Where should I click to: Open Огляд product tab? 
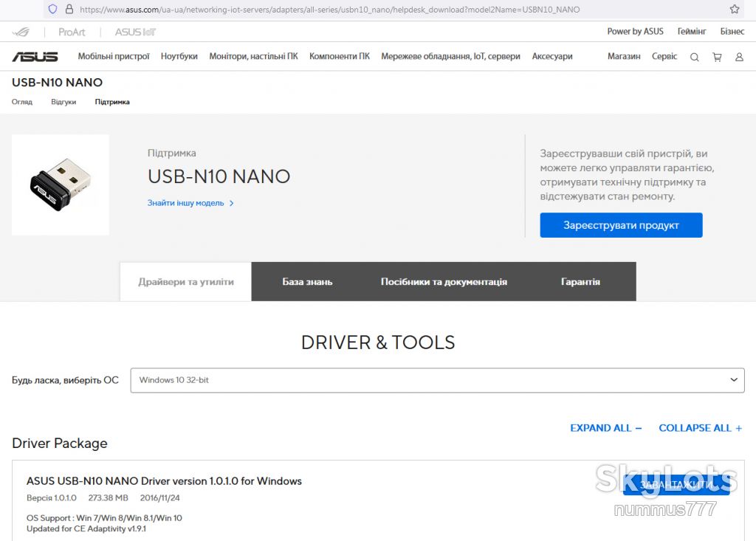pyautogui.click(x=22, y=102)
